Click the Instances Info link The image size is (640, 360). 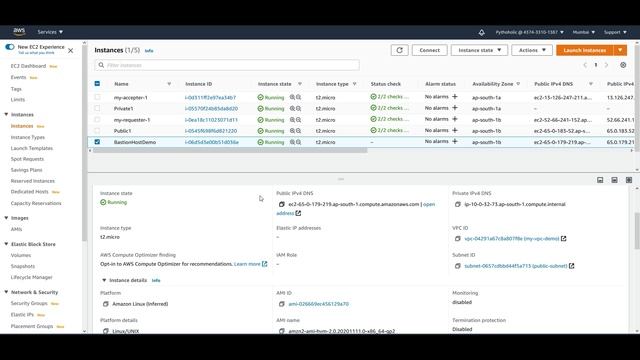tap(149, 51)
